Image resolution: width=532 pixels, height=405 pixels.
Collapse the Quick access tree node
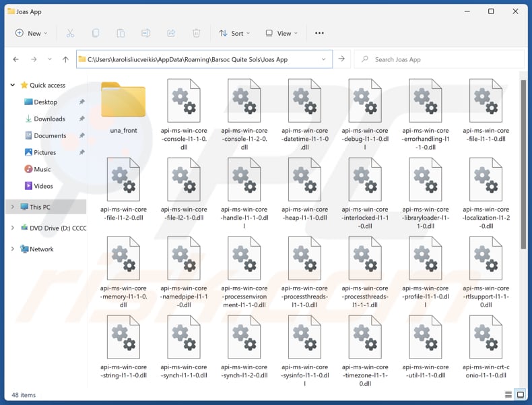(13, 85)
